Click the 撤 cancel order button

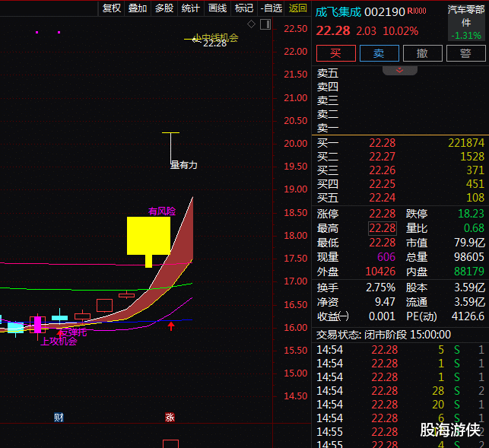(x=423, y=53)
